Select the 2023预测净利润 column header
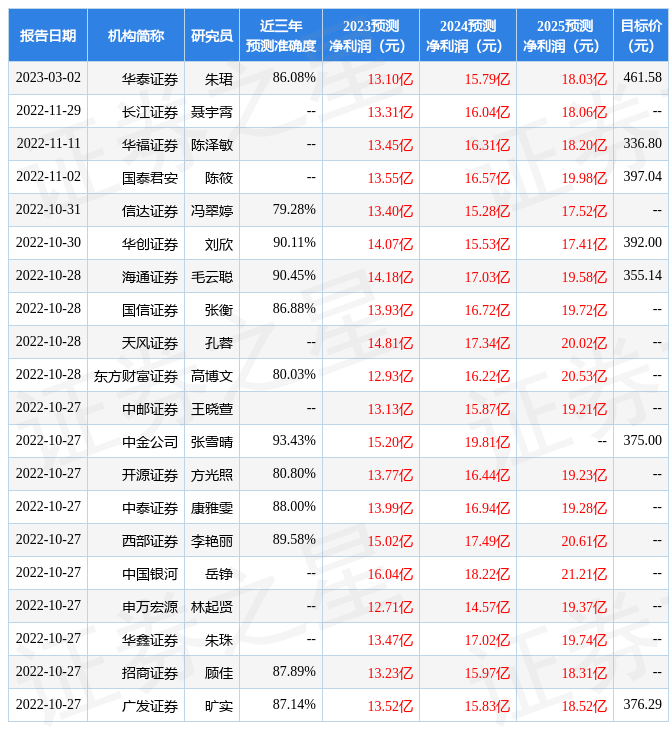Viewport: 669px width, 730px height. (371, 36)
